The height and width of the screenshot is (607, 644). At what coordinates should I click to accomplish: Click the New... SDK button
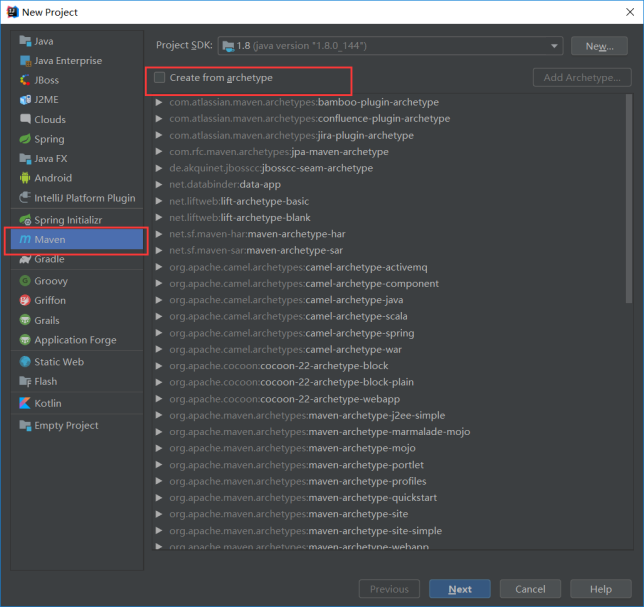pyautogui.click(x=599, y=46)
